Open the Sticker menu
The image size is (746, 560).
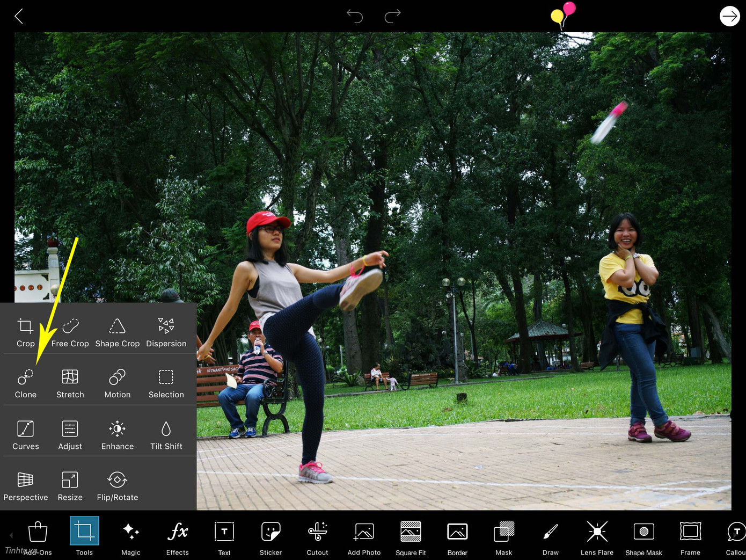(270, 536)
